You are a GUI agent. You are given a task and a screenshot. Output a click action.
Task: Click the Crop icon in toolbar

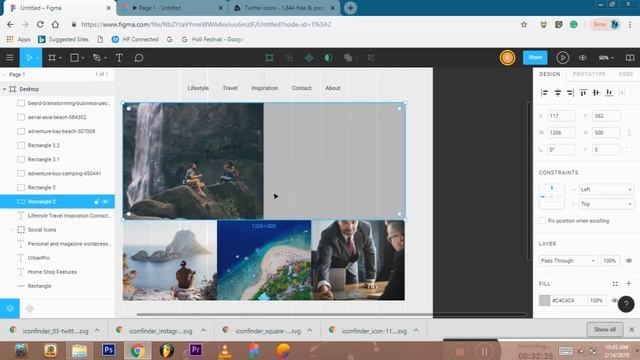tap(371, 58)
